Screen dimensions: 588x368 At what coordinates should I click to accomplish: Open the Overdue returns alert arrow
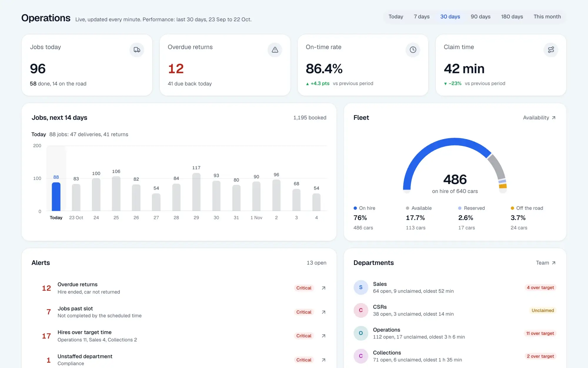point(323,288)
